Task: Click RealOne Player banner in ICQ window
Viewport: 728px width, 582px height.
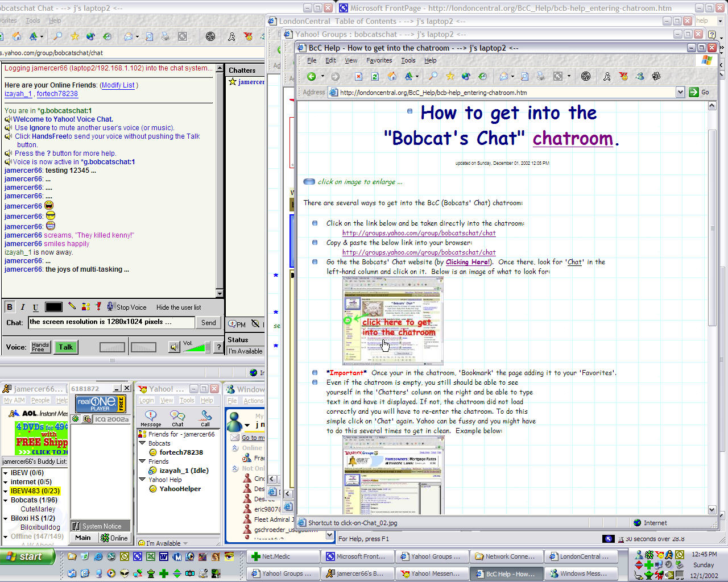Action: (x=101, y=404)
